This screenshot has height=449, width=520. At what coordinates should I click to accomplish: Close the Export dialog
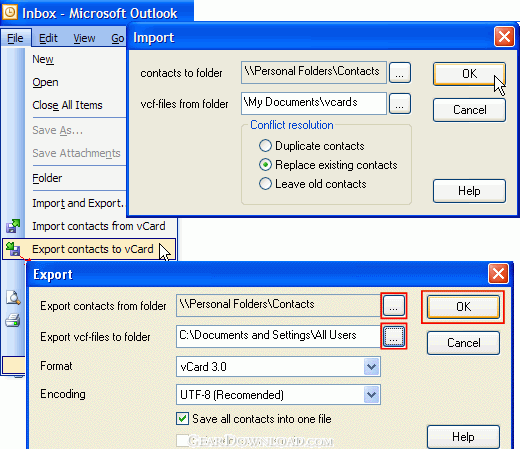click(498, 274)
